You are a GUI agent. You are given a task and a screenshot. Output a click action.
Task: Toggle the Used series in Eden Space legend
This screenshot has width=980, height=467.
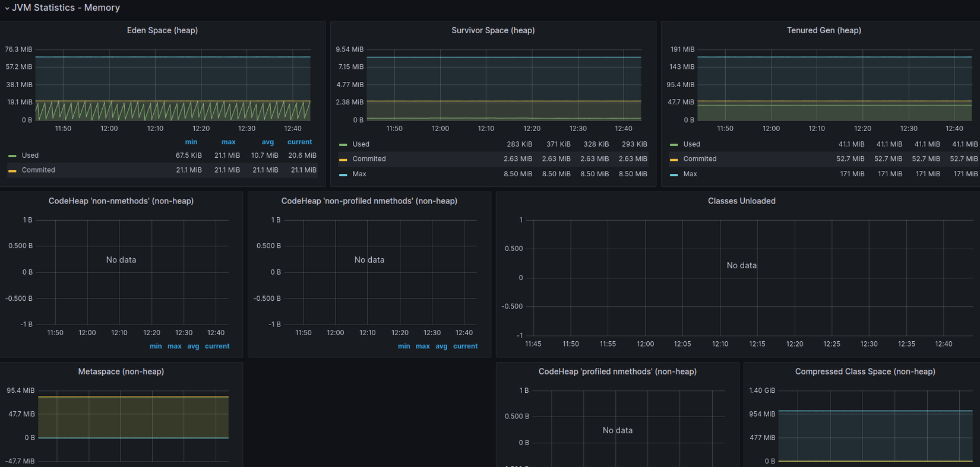[30, 155]
